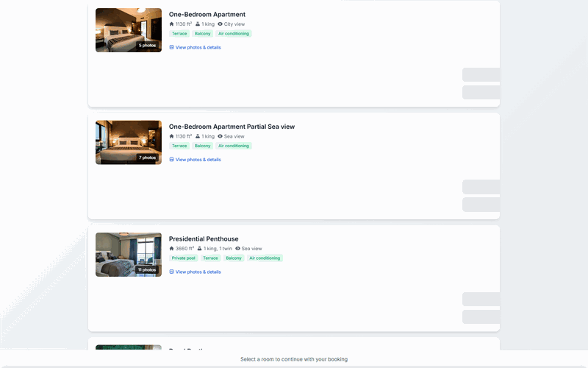Click View photos & details for Presidential Penthouse
The width and height of the screenshot is (588, 368).
(195, 272)
